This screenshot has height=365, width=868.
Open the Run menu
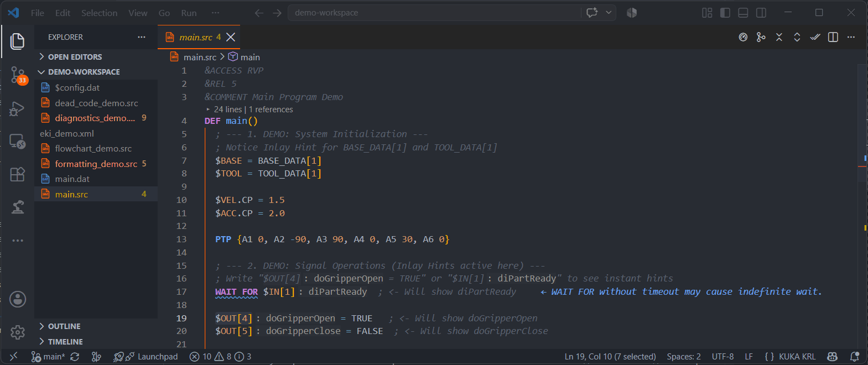189,13
